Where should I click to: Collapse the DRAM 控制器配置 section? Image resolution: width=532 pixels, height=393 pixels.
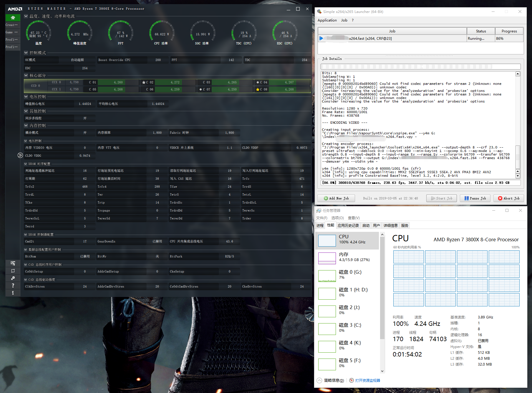coord(26,235)
